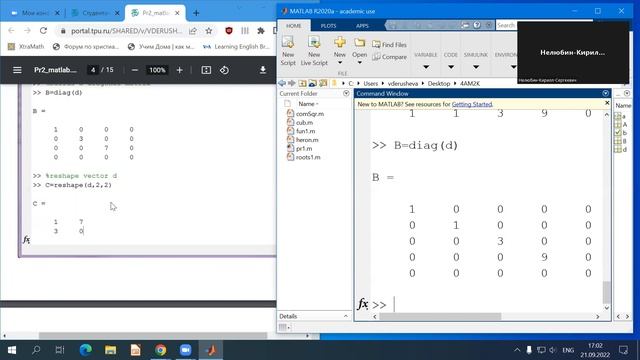Screen dimensions: 640x360
Task: Open Learning English bookmark
Action: [236, 47]
